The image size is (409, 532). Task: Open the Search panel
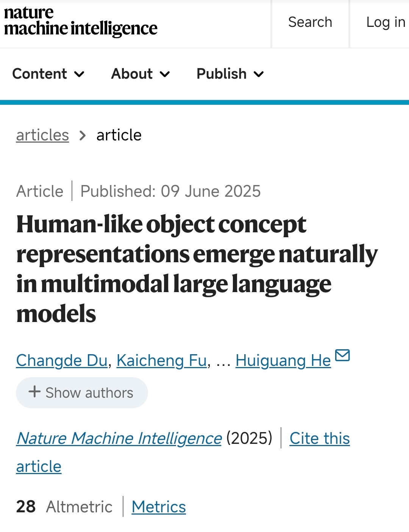click(310, 22)
